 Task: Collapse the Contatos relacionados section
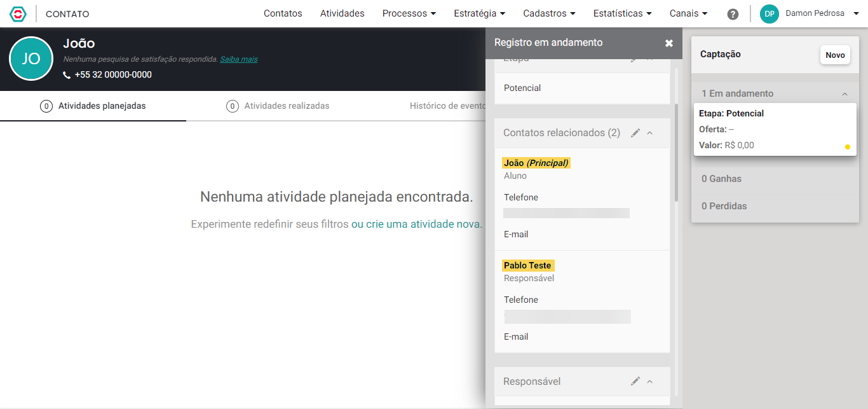point(649,133)
